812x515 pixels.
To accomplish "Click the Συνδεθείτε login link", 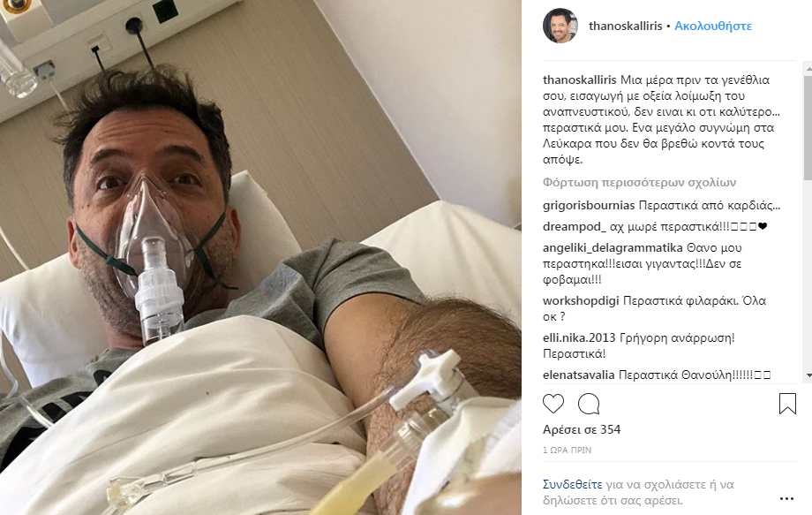I will (572, 484).
